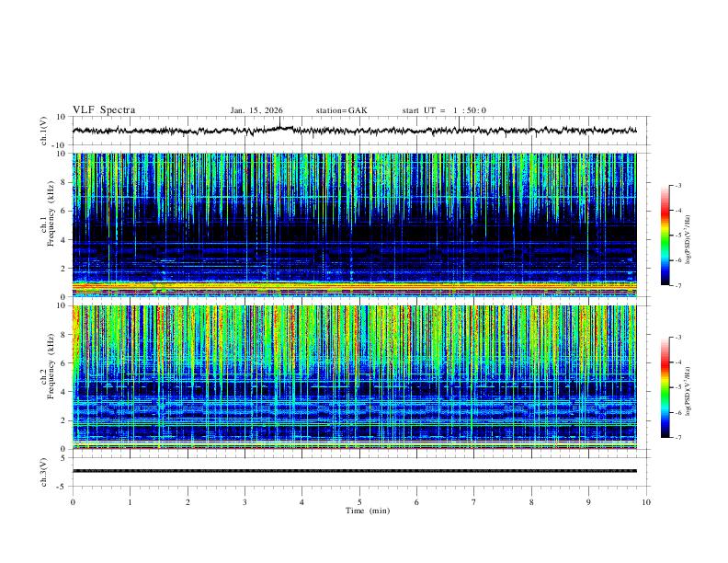Click the "4" tick on the time axis

click(302, 502)
